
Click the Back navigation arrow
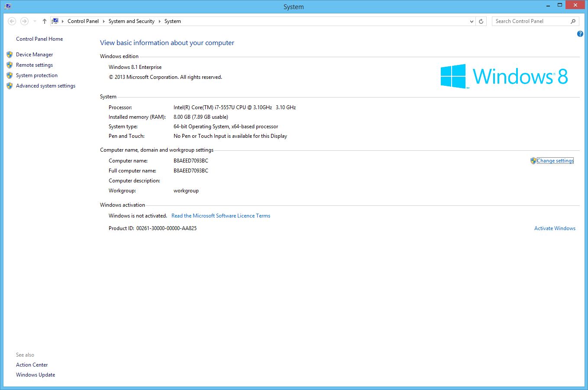click(x=12, y=21)
